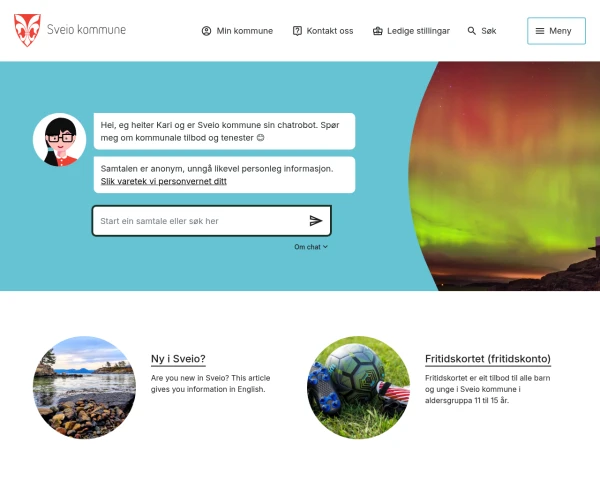Screen dimensions: 600x480
Task: Open Slik varetek vi personvernet ditt link
Action: [x=163, y=181]
